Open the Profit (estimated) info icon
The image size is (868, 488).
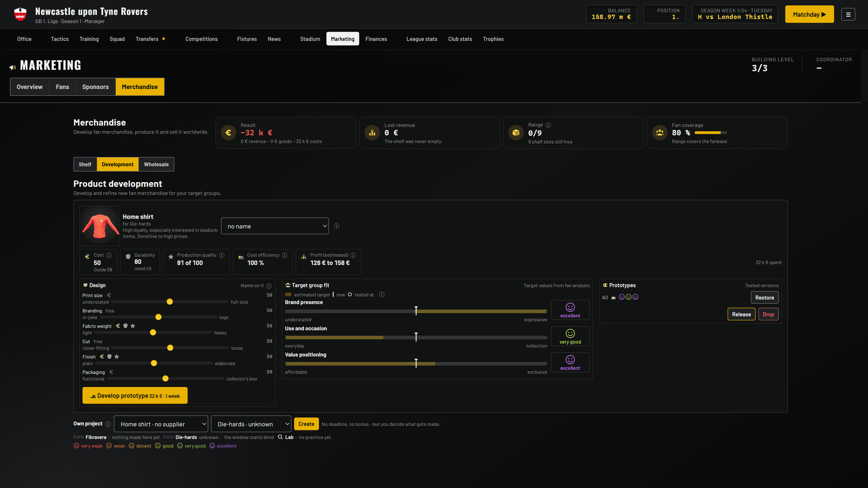(353, 255)
